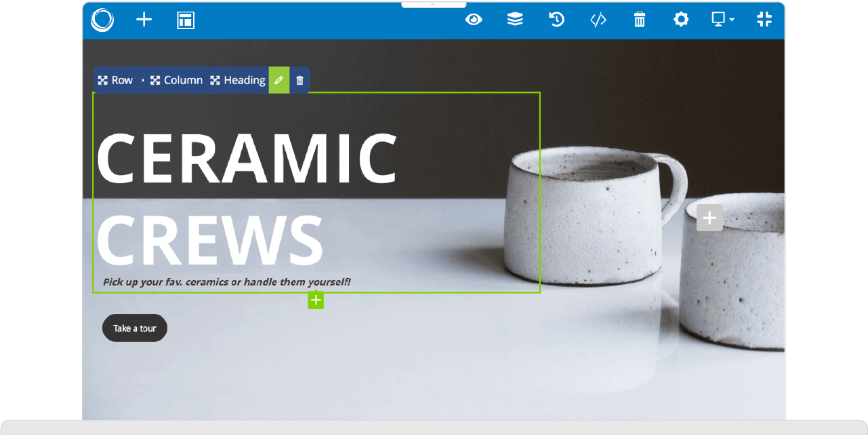
Task: Open the templates layout icon
Action: click(x=186, y=20)
